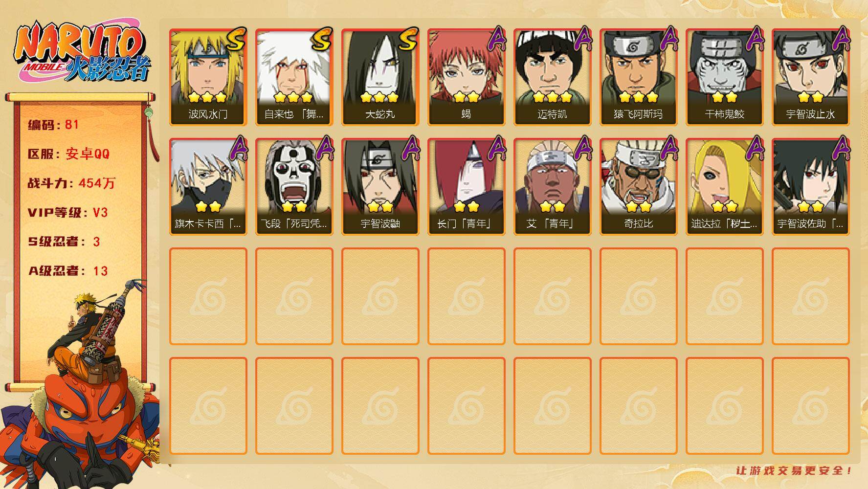
Task: Select the masked 旗木卡卡西 card
Action: 208,186
